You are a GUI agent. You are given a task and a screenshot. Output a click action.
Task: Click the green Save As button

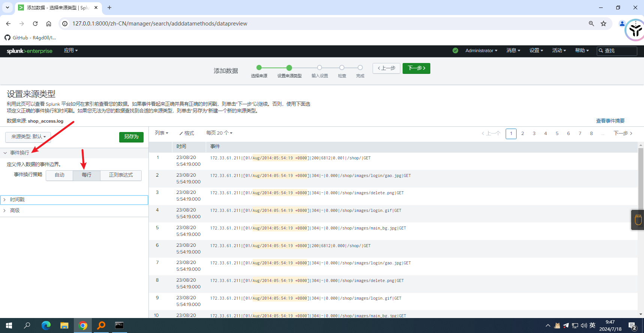click(x=131, y=137)
